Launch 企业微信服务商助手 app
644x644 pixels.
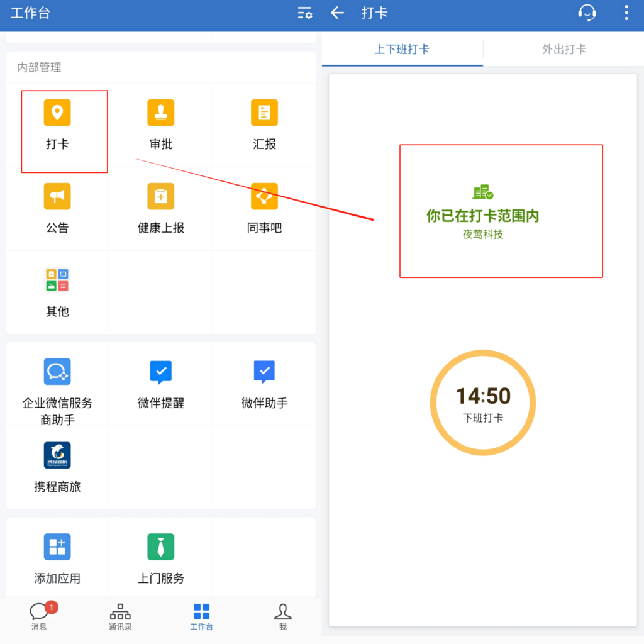(57, 372)
